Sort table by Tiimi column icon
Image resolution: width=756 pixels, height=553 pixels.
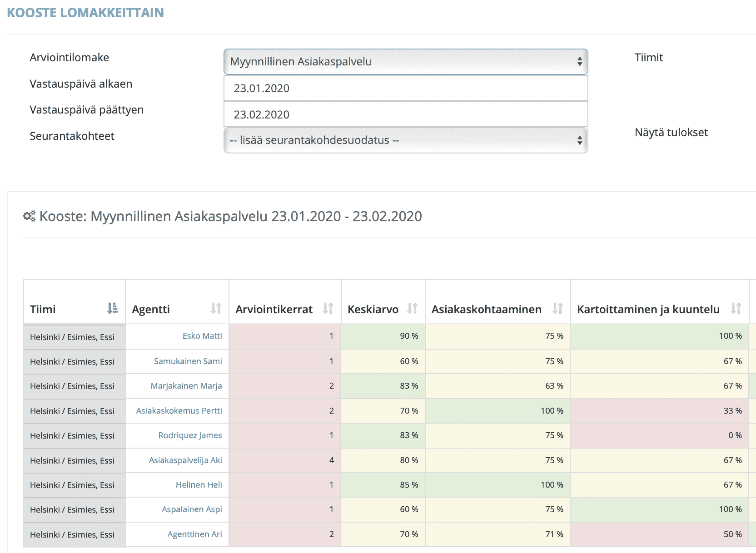[112, 308]
